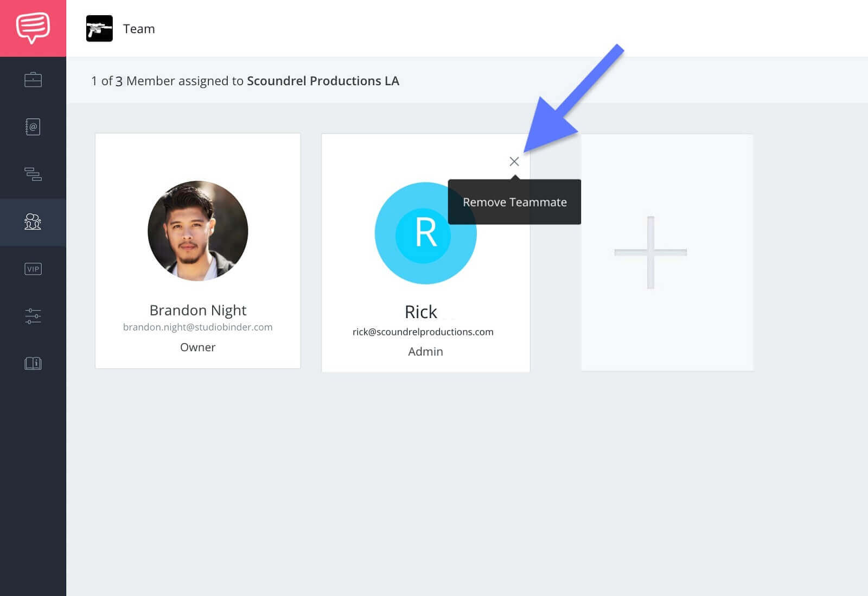Click the Owner role label
Image resolution: width=868 pixels, height=596 pixels.
(x=198, y=347)
